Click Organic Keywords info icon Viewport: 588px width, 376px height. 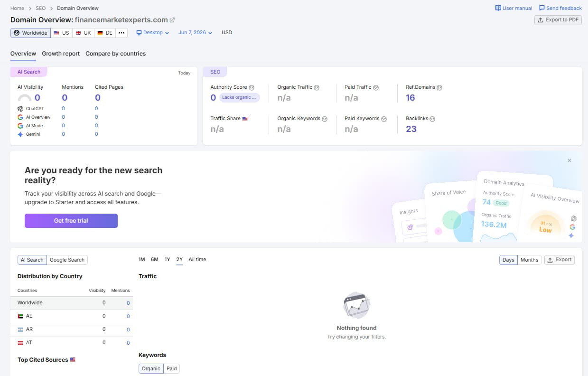[325, 119]
